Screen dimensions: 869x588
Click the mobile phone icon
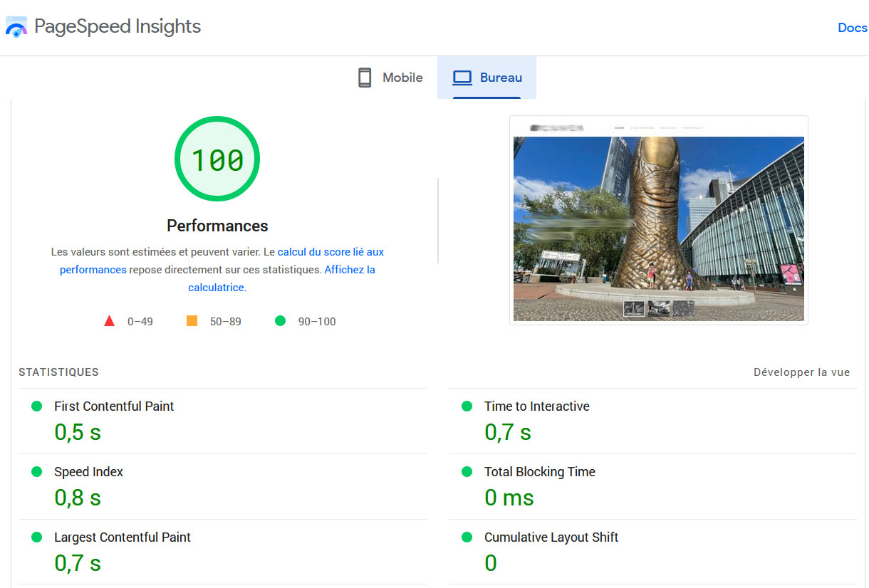(x=365, y=78)
